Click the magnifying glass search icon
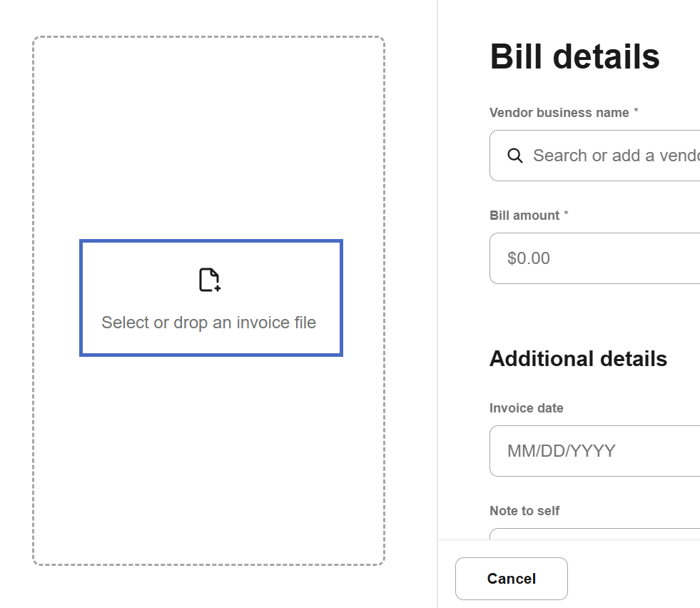The height and width of the screenshot is (608, 700). [514, 156]
